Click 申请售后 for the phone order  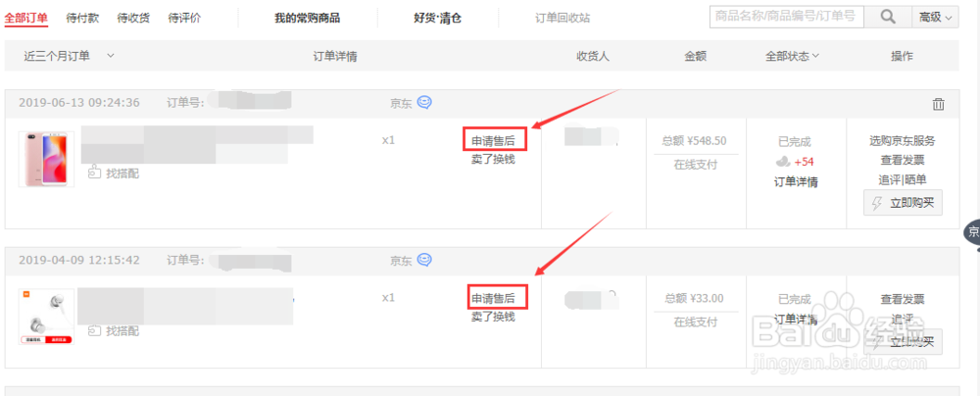pos(493,141)
